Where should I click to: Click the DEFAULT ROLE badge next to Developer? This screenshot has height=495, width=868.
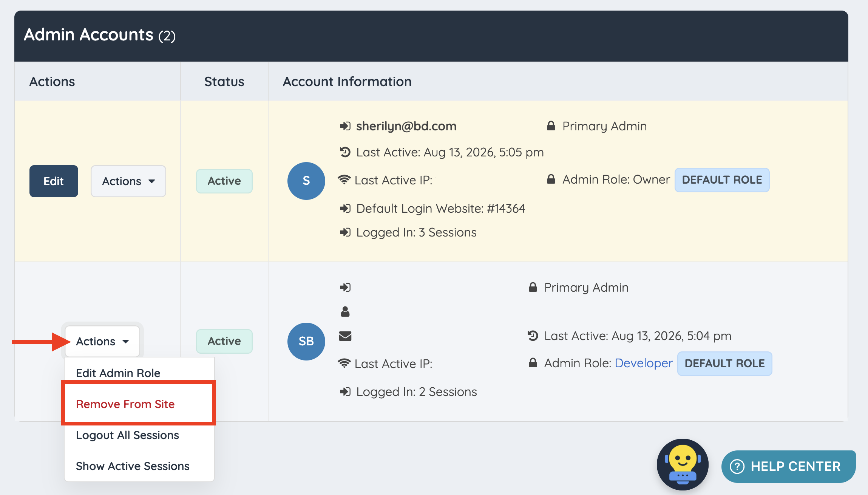(x=724, y=364)
